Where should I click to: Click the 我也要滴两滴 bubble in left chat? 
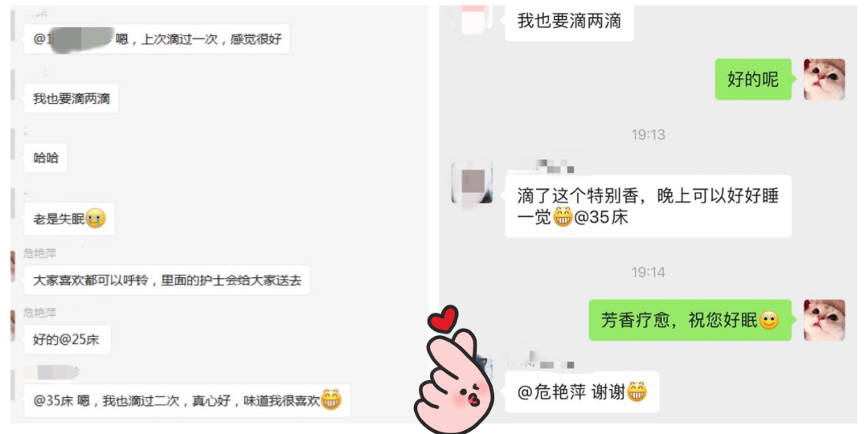(x=72, y=99)
